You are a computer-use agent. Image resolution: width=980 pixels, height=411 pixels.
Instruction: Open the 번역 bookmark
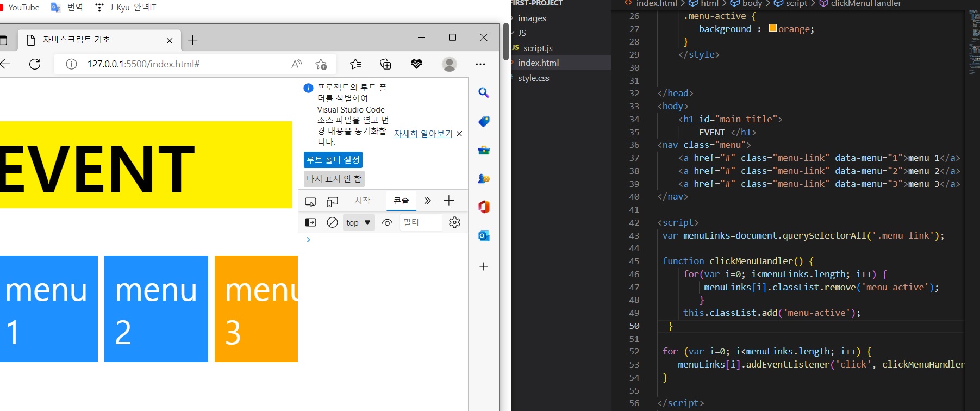(67, 8)
